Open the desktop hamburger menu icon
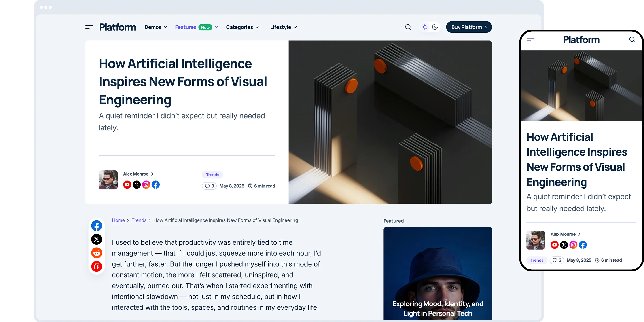644x322 pixels. click(89, 27)
